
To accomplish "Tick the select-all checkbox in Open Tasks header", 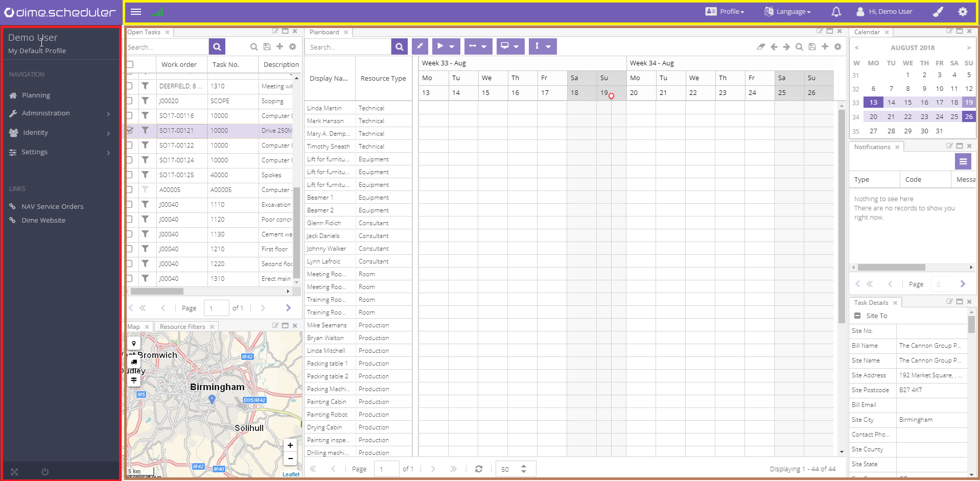I will tap(130, 64).
